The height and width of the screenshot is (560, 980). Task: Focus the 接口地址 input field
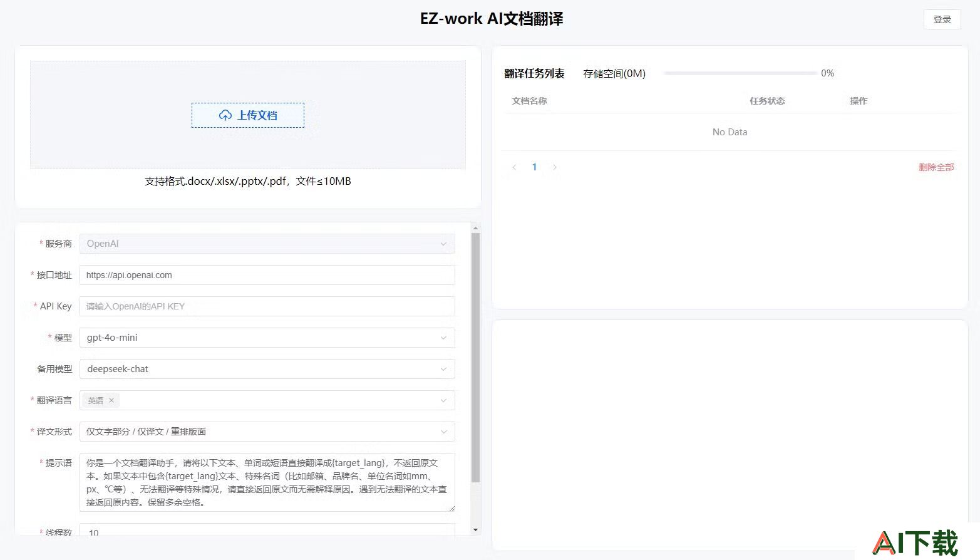(x=267, y=275)
